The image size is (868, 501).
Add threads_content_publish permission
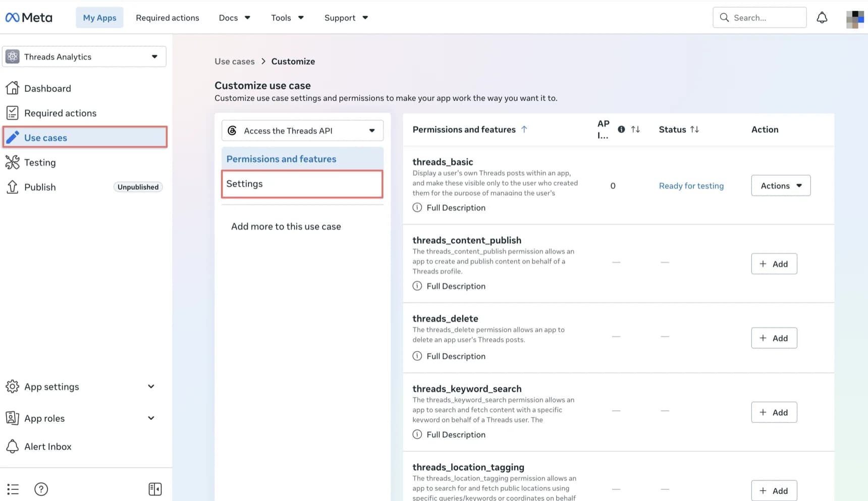pos(774,264)
